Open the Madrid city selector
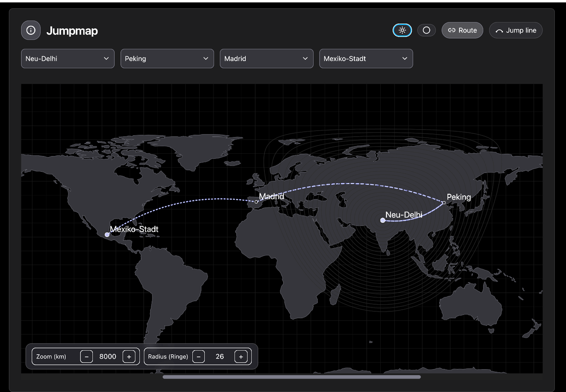 click(x=266, y=58)
